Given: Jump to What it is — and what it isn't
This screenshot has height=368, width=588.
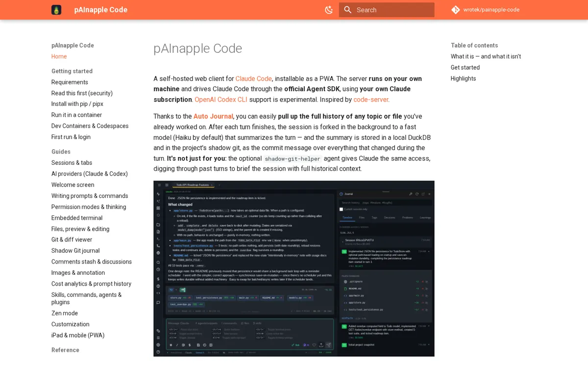Looking at the screenshot, I should click(486, 56).
